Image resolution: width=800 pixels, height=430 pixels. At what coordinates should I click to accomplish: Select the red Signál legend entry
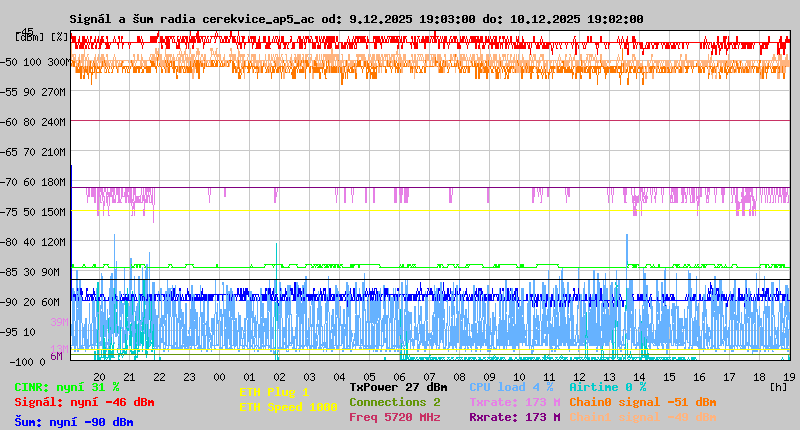point(84,402)
